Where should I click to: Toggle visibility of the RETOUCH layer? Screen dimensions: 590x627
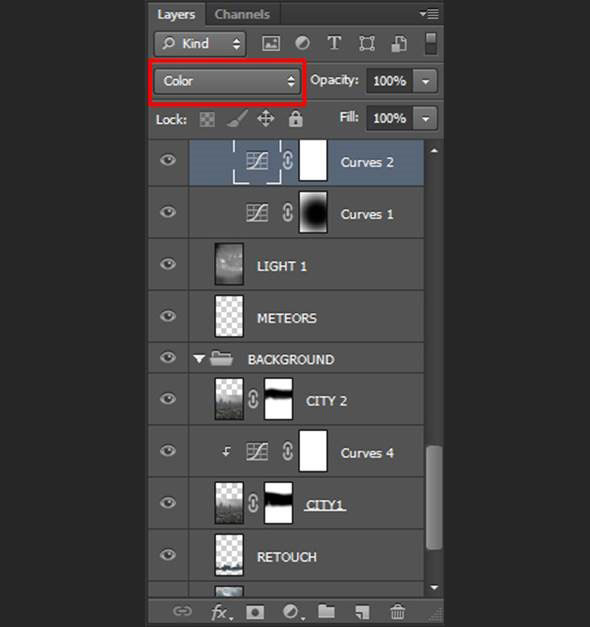tap(168, 555)
